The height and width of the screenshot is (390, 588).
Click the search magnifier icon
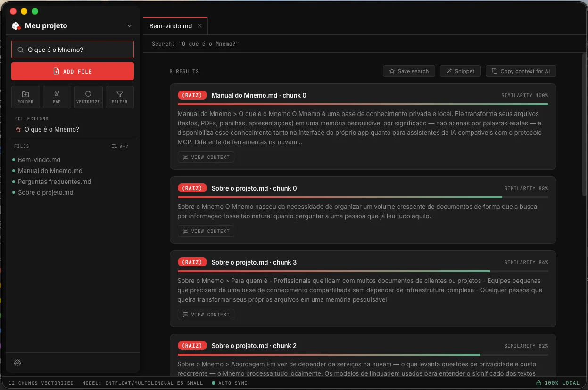point(20,50)
